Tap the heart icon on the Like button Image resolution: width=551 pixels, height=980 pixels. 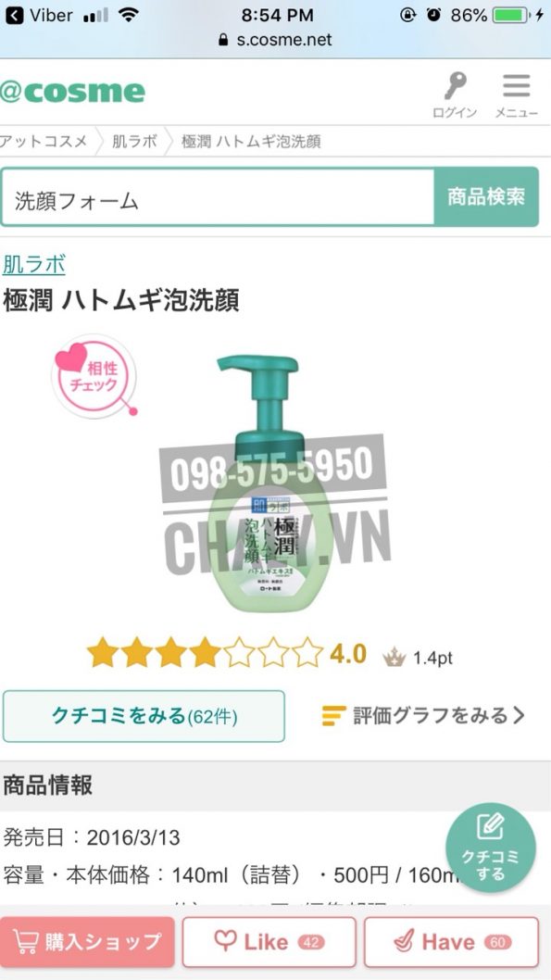[x=224, y=941]
